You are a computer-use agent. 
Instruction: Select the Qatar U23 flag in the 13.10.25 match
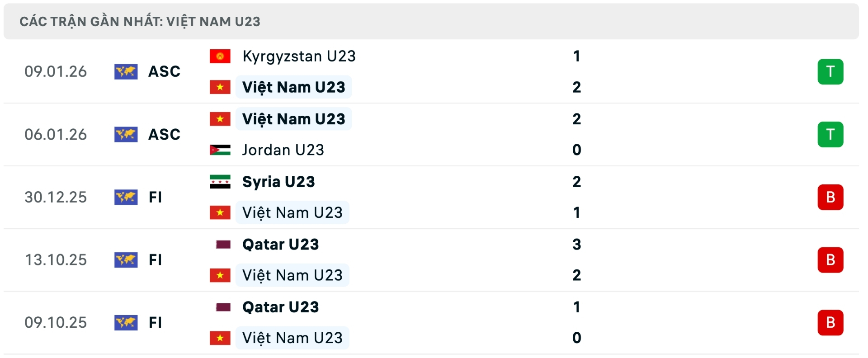pos(223,244)
